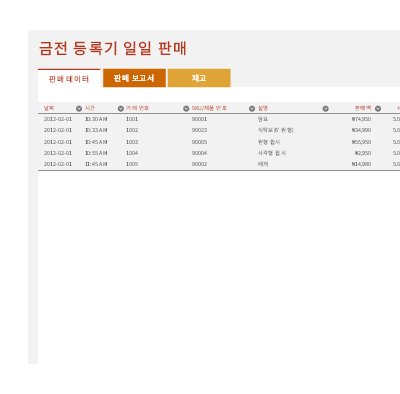The image size is (400, 394).
Task: Select the 10:33 AM time cell
Action: [x=96, y=130]
